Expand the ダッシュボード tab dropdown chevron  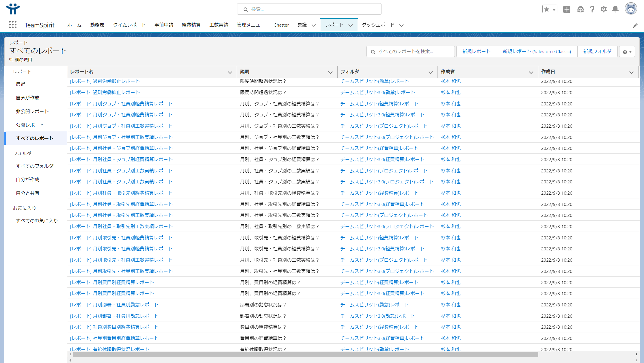click(x=401, y=25)
